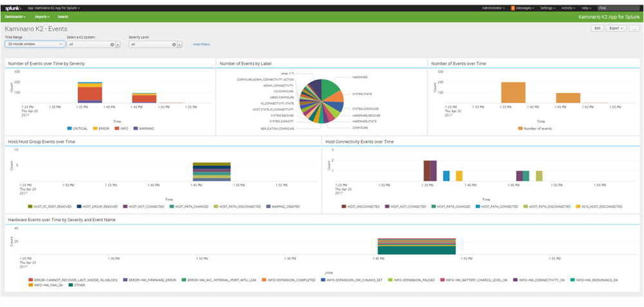
Task: Open the Time Range dropdown
Action: pyautogui.click(x=35, y=44)
